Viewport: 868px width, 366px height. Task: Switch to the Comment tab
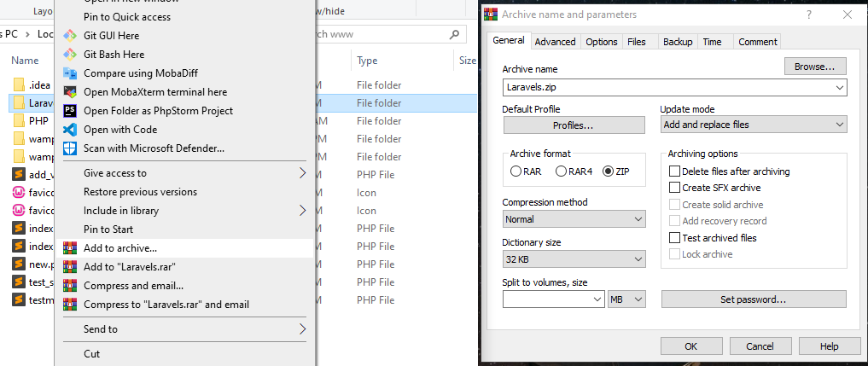(758, 42)
